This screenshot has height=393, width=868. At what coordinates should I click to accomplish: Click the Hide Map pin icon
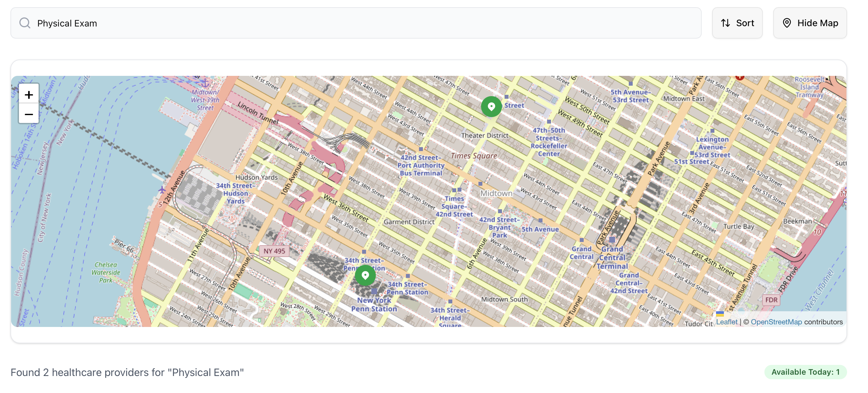(x=786, y=23)
